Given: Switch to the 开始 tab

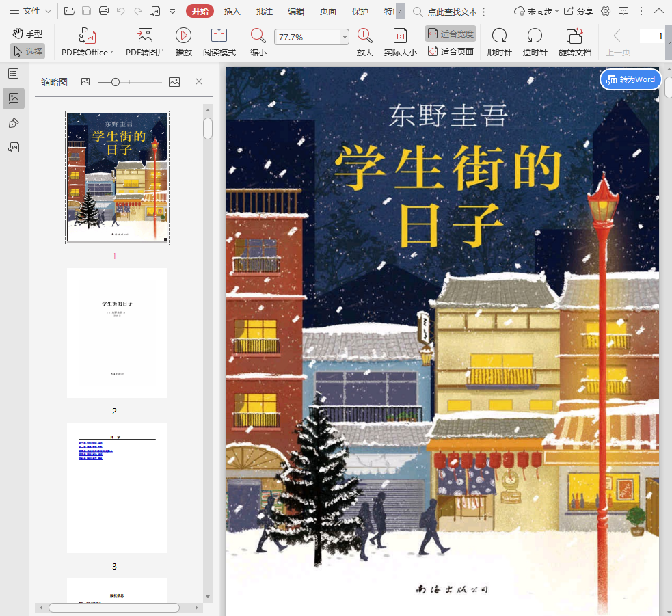Looking at the screenshot, I should [200, 11].
